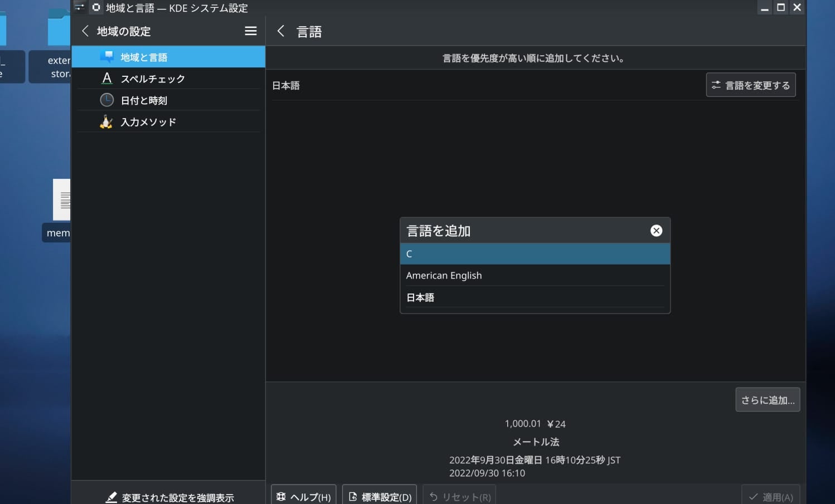
Task: Choose C language from the list
Action: pyautogui.click(x=535, y=254)
